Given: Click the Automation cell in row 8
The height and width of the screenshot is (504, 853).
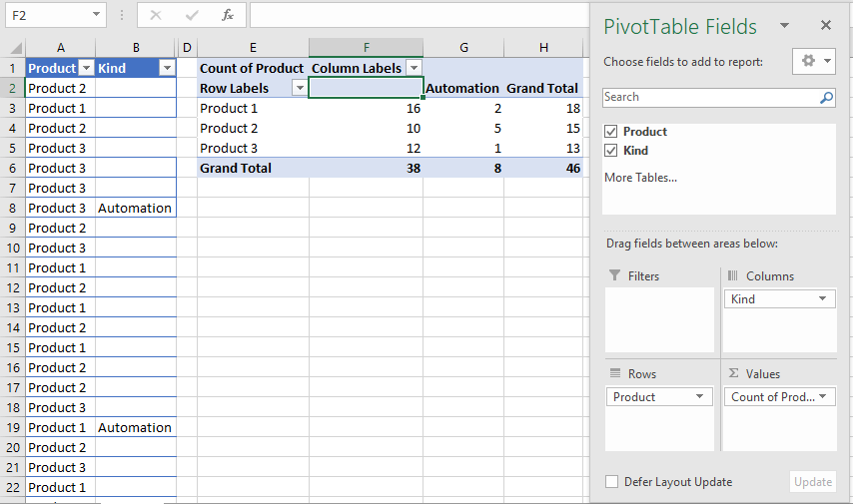Looking at the screenshot, I should (135, 209).
